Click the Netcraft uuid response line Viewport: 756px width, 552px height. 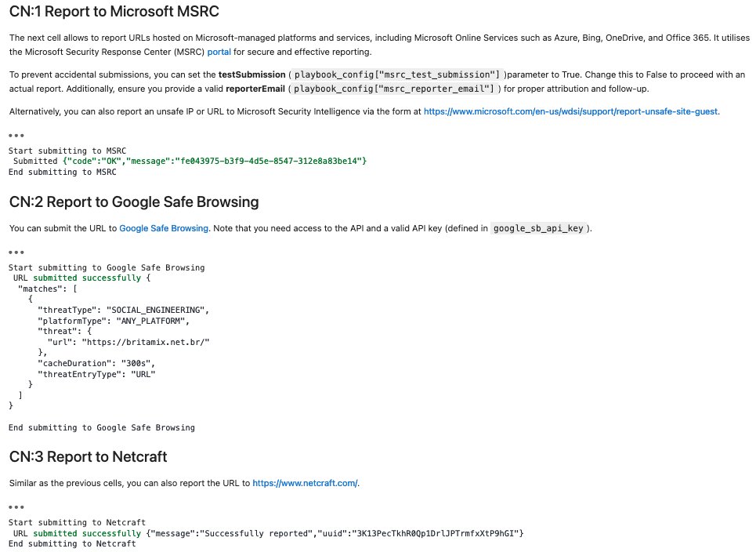pyautogui.click(x=269, y=533)
